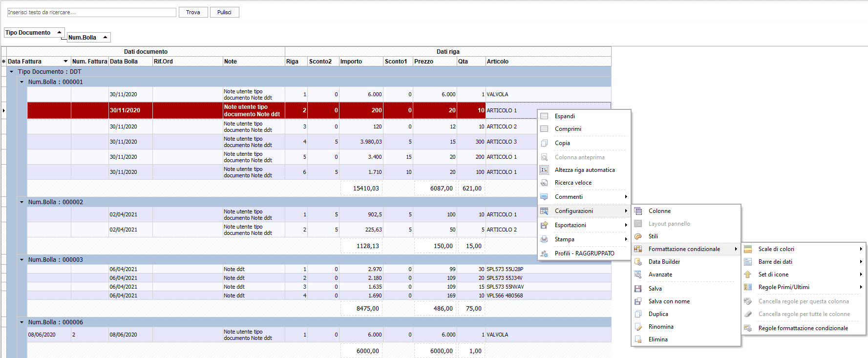Image resolution: width=868 pixels, height=358 pixels.
Task: Open the Data Fattura column filter dropdown
Action: click(65, 62)
